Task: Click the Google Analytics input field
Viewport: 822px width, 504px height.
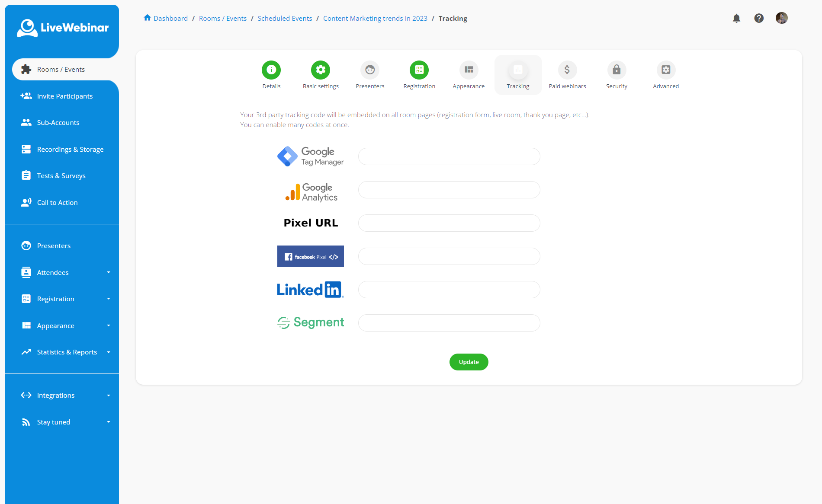Action: coord(449,189)
